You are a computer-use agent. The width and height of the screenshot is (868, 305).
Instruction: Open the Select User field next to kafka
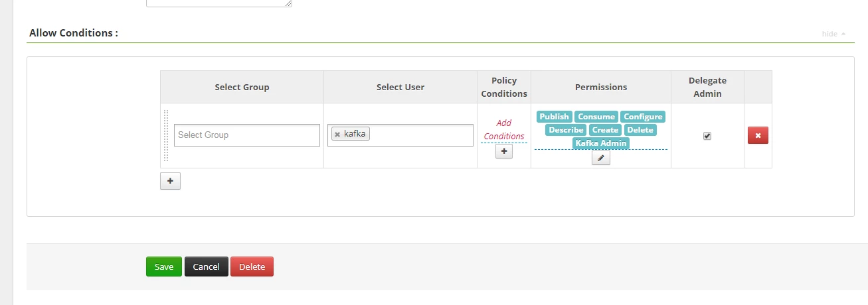420,135
